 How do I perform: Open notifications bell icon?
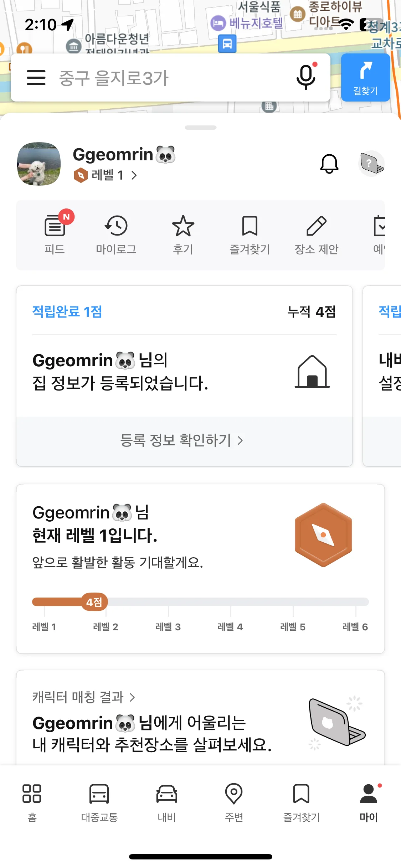click(329, 164)
